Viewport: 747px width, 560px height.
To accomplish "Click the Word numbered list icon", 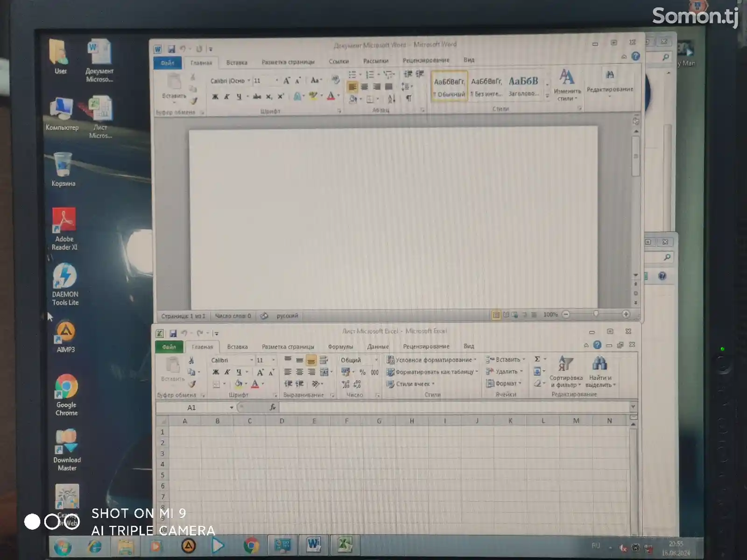I will tap(370, 75).
